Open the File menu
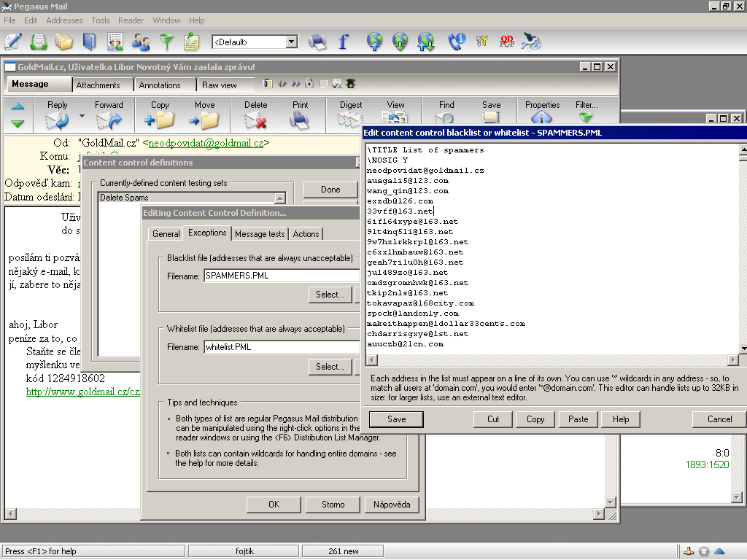Image resolution: width=747 pixels, height=560 pixels. tap(9, 20)
